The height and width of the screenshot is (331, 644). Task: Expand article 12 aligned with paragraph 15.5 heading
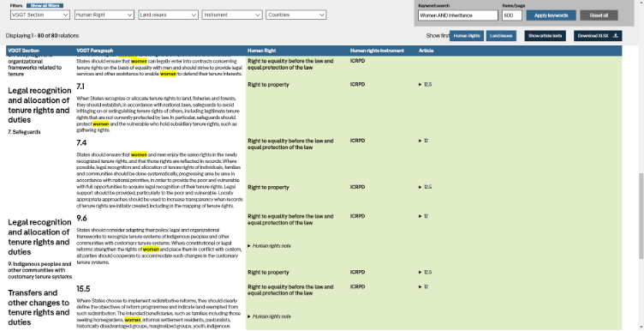pyautogui.click(x=423, y=286)
